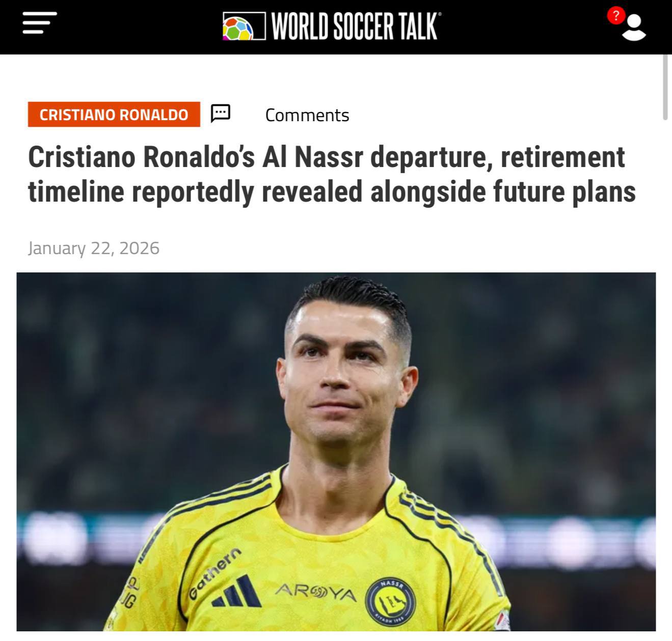Click the comments speech bubble icon
The height and width of the screenshot is (641, 672).
(x=221, y=114)
